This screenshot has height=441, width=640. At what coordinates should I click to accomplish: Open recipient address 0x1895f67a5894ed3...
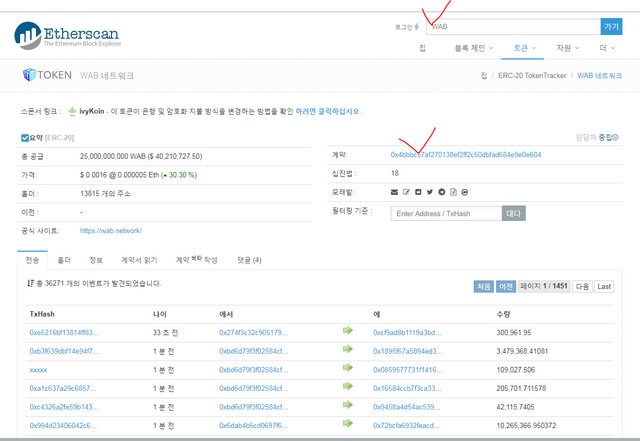(407, 351)
